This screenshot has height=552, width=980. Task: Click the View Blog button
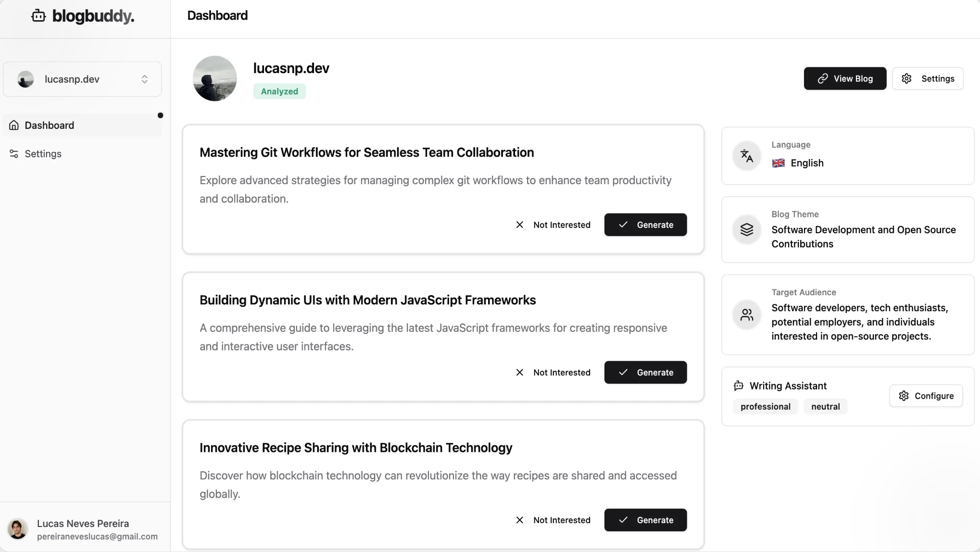tap(845, 78)
